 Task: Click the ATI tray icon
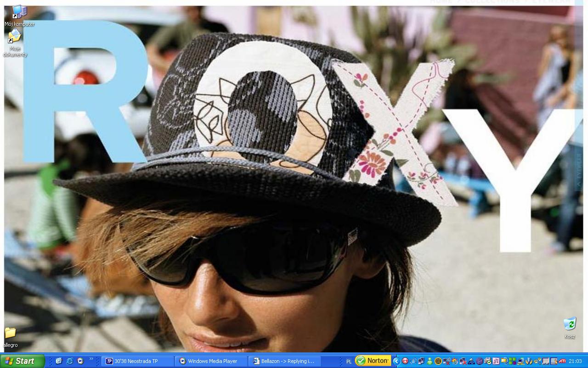[x=562, y=361]
